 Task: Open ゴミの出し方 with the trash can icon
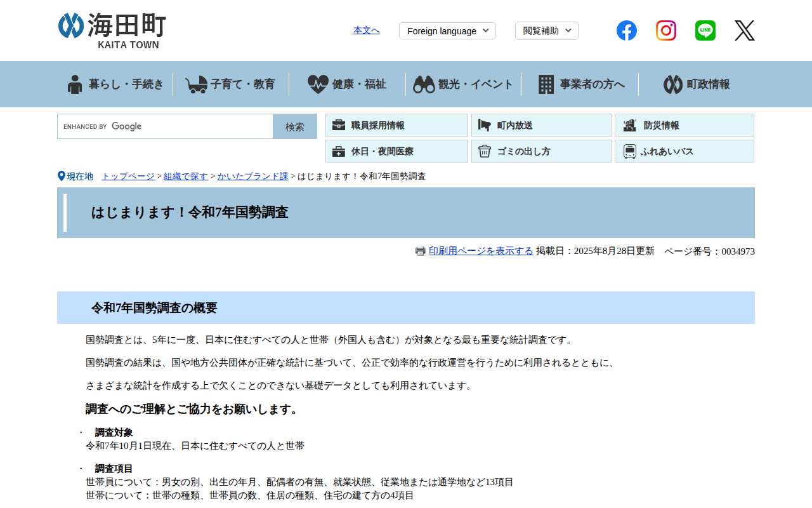pos(541,150)
